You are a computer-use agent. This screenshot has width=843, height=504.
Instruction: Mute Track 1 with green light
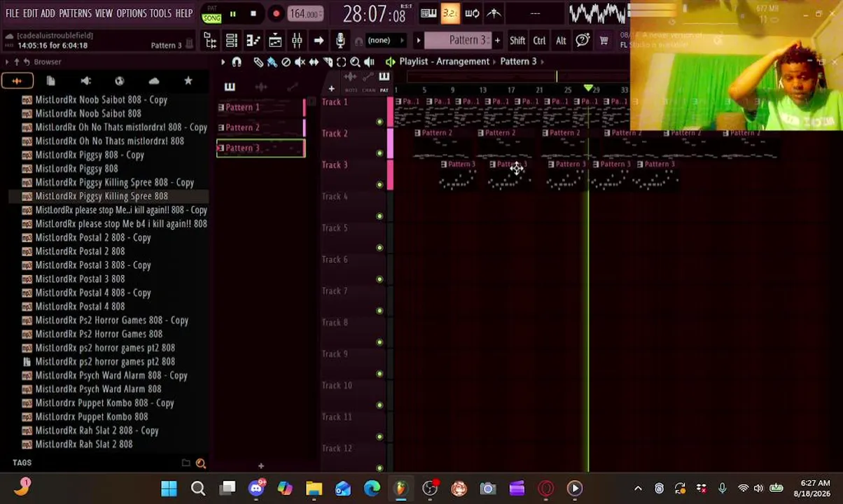(x=379, y=122)
